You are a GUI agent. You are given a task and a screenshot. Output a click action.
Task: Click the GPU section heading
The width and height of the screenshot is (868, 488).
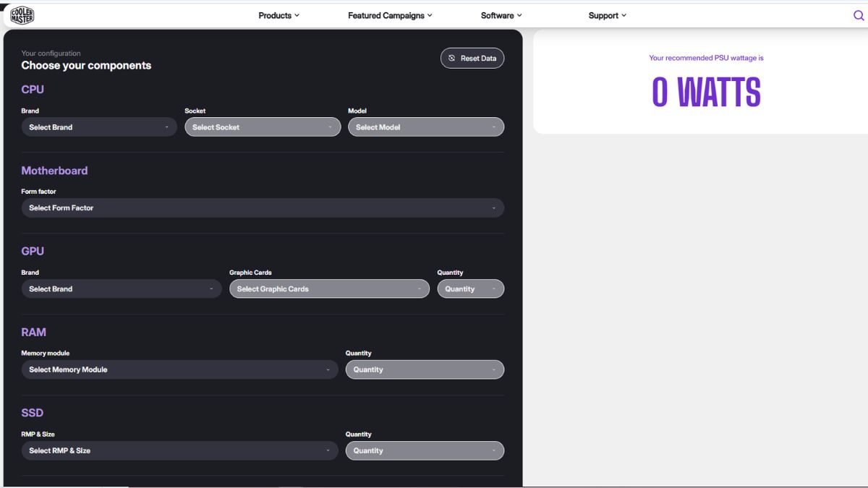click(x=33, y=252)
